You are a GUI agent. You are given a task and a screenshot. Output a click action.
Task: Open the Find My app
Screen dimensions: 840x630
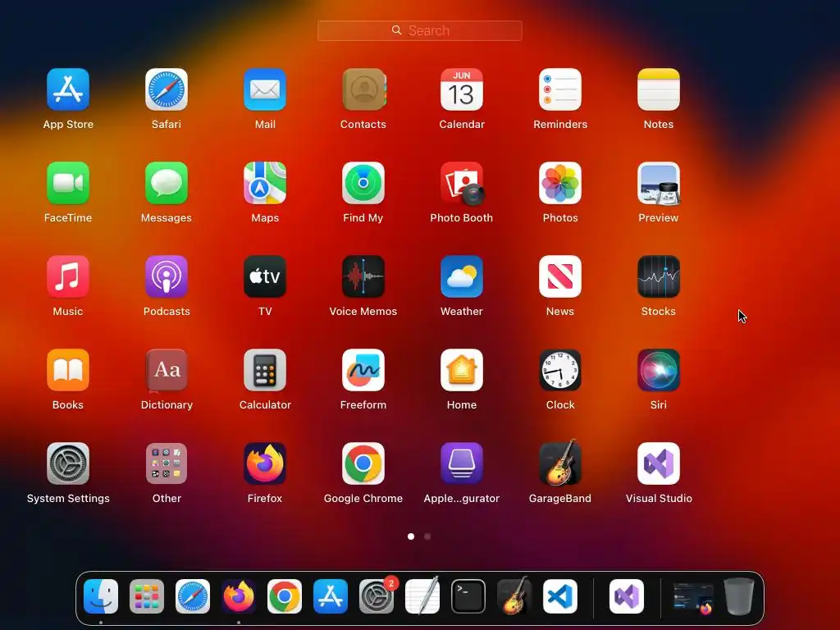pyautogui.click(x=363, y=183)
